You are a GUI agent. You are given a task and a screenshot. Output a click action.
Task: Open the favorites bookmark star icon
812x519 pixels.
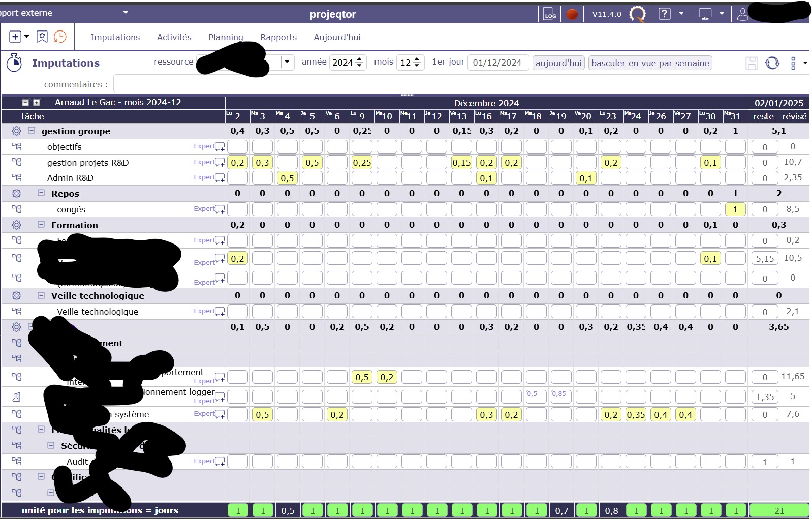click(42, 37)
